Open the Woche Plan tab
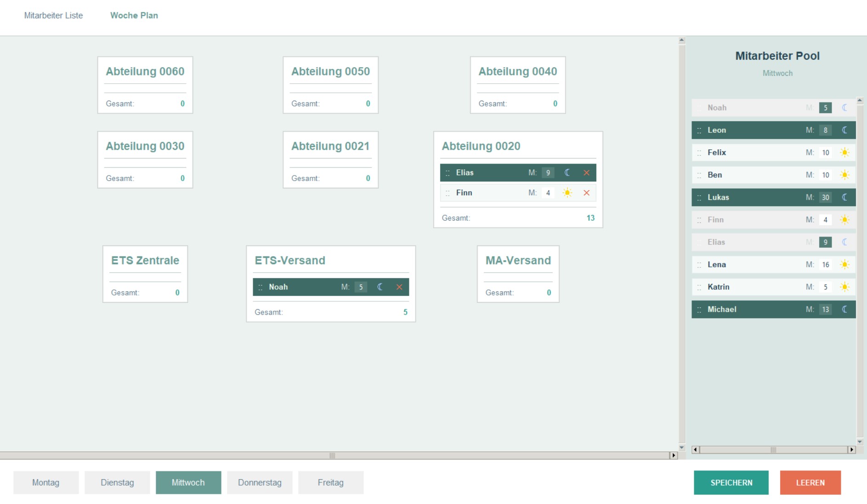The height and width of the screenshot is (504, 867). (x=134, y=16)
